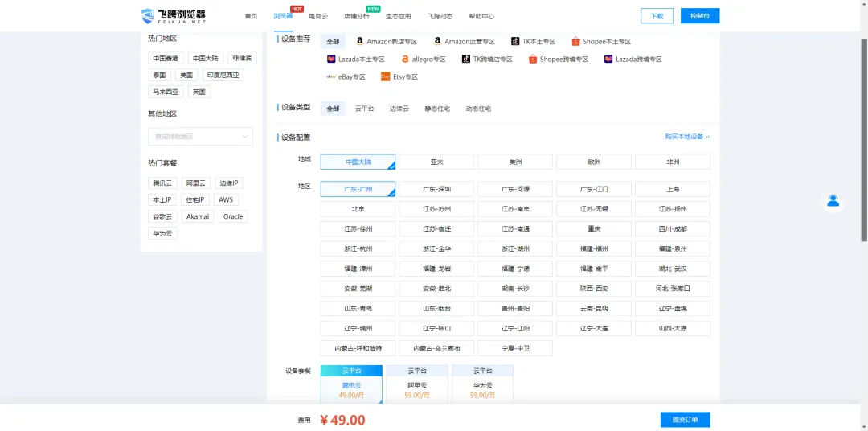Filter by hot region 菲律宾
This screenshot has height=431, width=868.
click(242, 58)
